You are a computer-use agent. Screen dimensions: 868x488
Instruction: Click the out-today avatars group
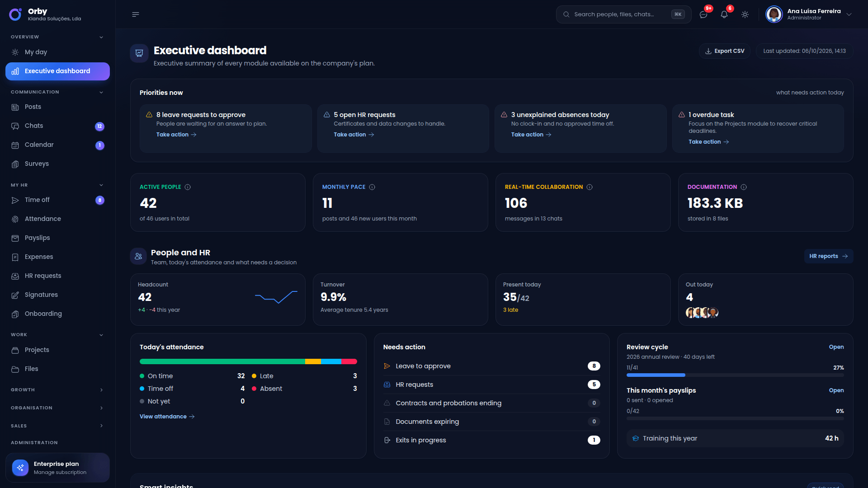(702, 313)
